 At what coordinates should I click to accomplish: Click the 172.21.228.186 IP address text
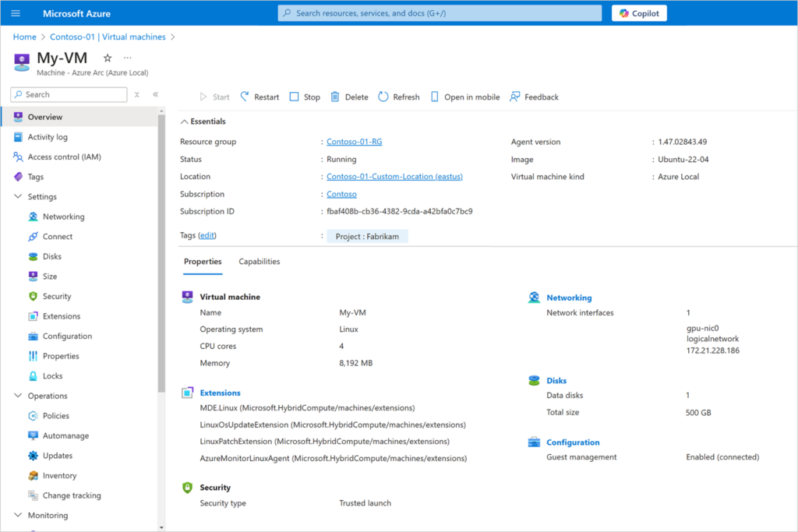coord(712,351)
